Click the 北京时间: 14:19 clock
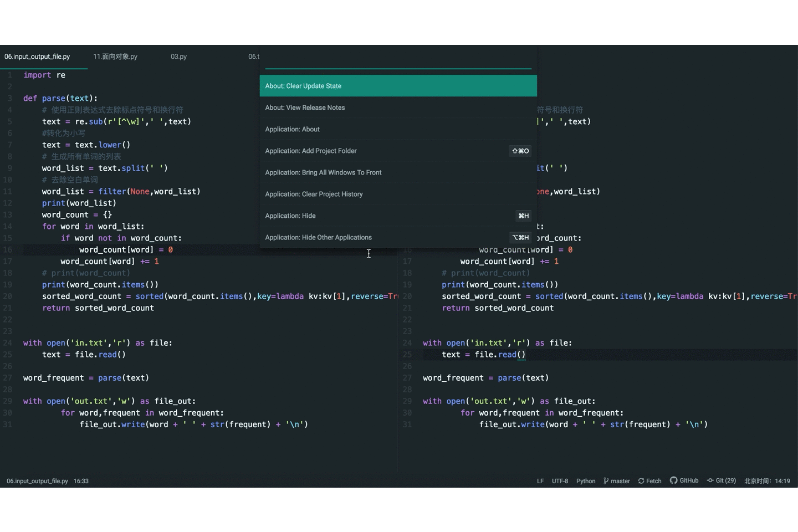Screen dimensions: 798x532 click(767, 481)
